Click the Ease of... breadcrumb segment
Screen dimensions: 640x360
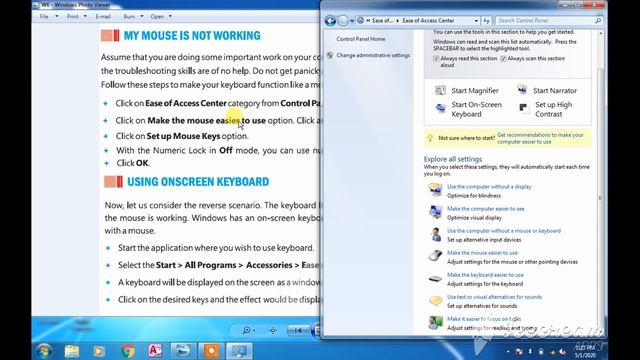point(382,20)
